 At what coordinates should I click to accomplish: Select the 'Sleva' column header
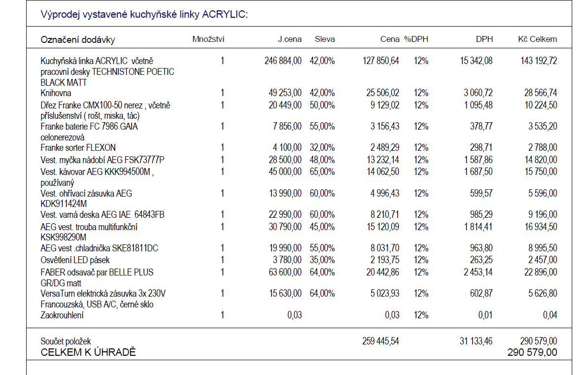pyautogui.click(x=325, y=39)
